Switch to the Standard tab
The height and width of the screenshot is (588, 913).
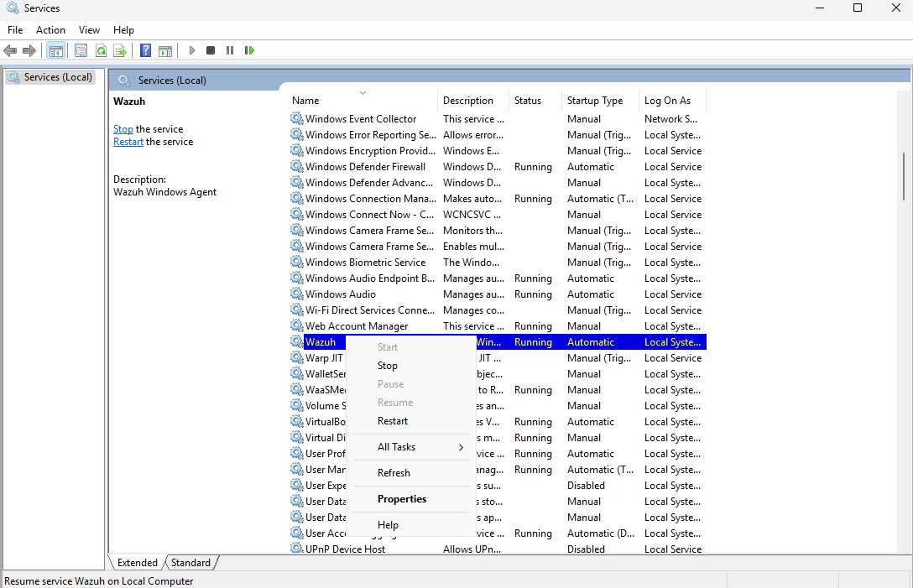coord(190,563)
